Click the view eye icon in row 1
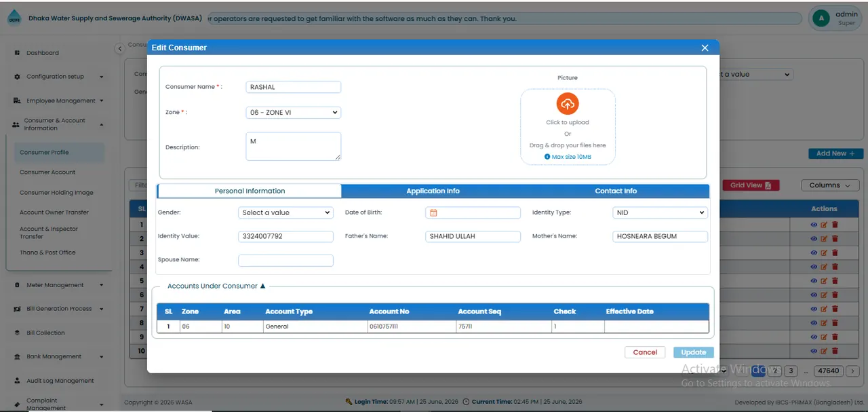 tap(814, 225)
